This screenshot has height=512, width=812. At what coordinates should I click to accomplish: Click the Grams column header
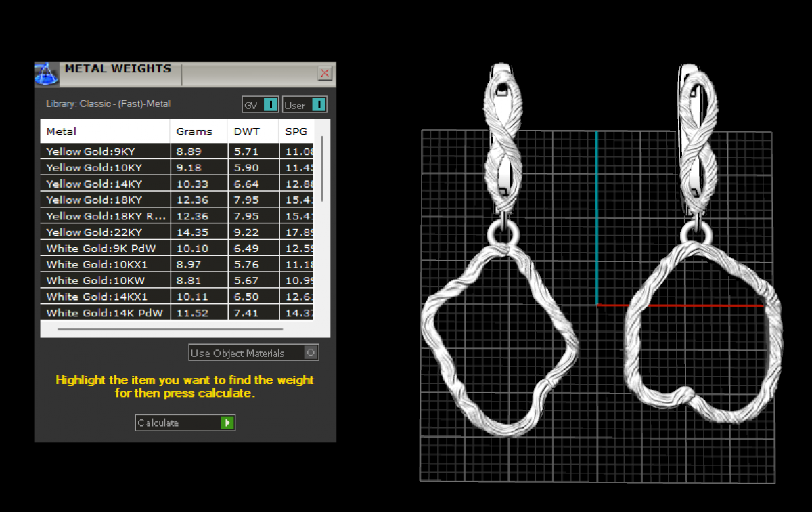(198, 131)
